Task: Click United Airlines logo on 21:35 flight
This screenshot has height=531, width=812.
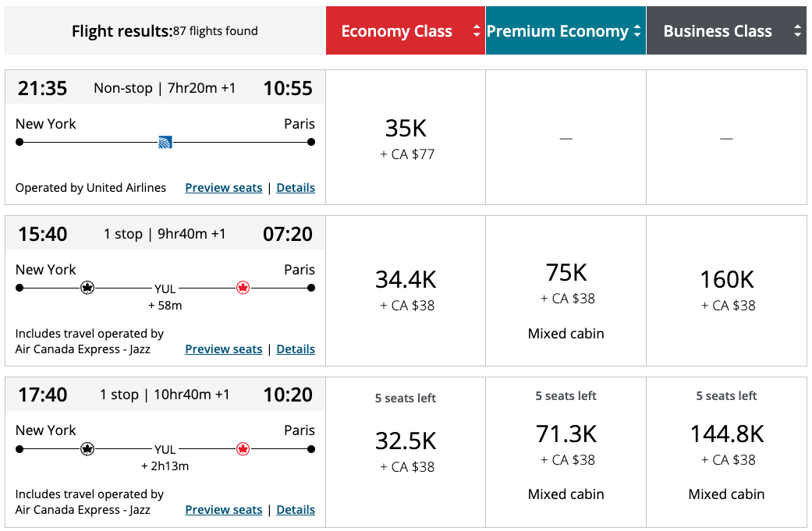Action: (x=165, y=142)
